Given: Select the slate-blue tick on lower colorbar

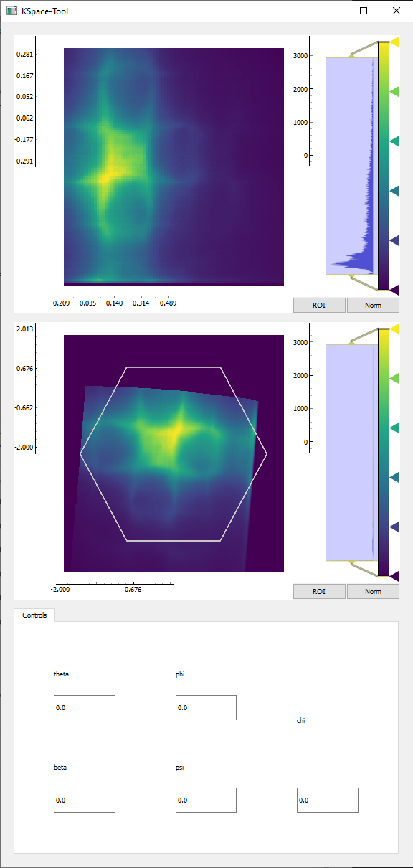Looking at the screenshot, I should [x=394, y=527].
